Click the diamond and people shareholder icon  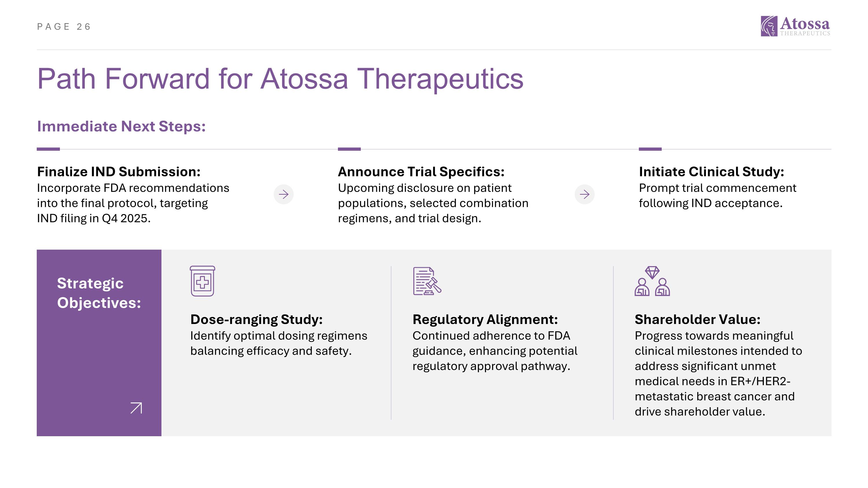(x=652, y=281)
